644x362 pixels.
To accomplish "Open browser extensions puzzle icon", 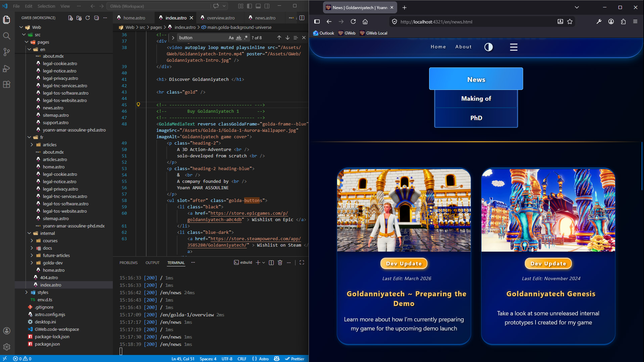I will click(623, 21).
